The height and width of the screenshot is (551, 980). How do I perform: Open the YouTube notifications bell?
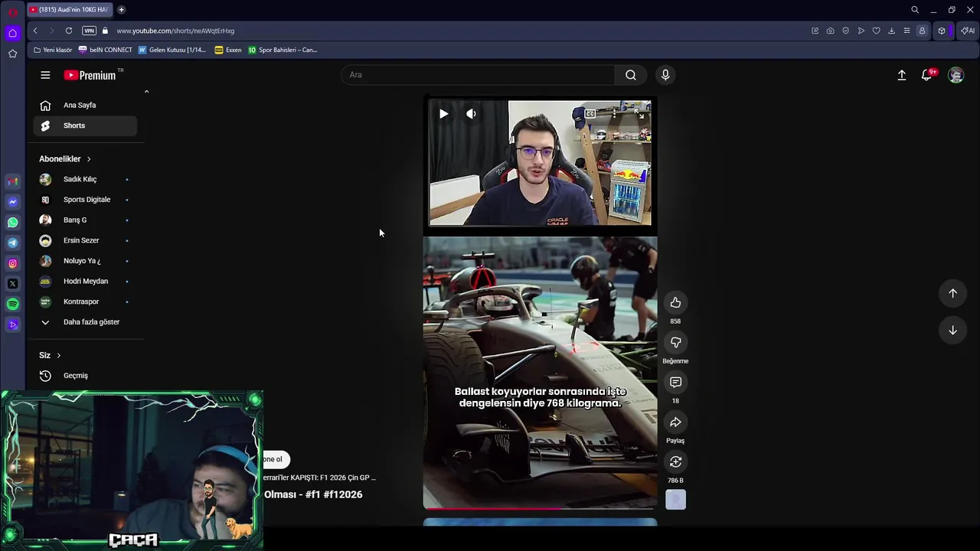(x=927, y=75)
